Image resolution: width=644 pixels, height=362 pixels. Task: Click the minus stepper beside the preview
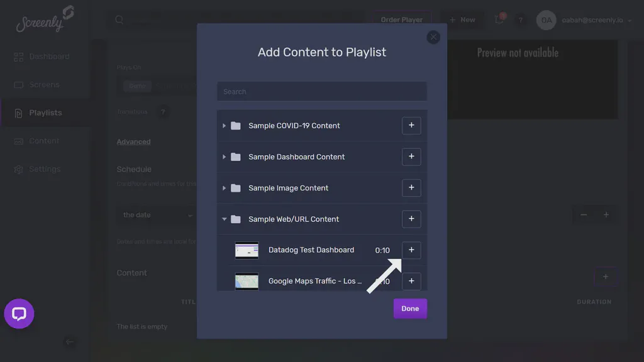(x=584, y=214)
